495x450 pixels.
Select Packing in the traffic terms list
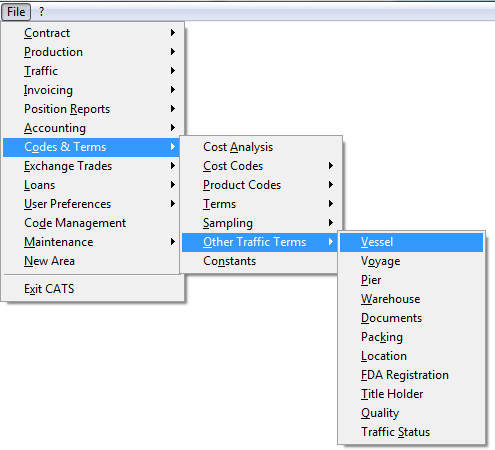(411, 337)
